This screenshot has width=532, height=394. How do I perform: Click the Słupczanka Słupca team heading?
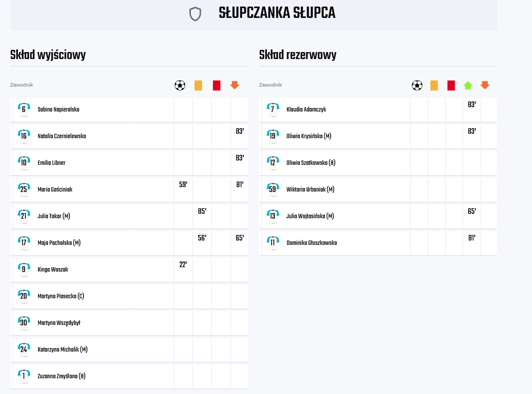click(x=277, y=14)
